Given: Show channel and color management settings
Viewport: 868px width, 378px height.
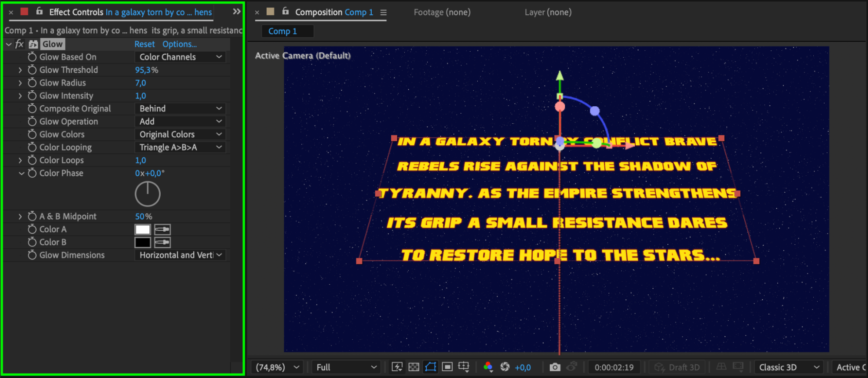Looking at the screenshot, I should pyautogui.click(x=488, y=367).
